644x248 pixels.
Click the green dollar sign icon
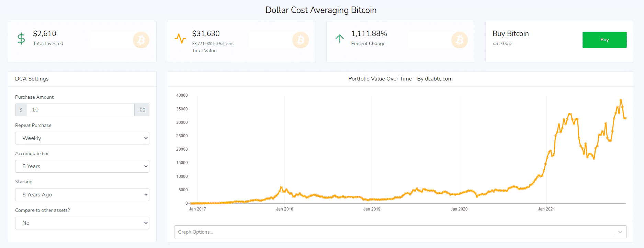click(x=21, y=39)
